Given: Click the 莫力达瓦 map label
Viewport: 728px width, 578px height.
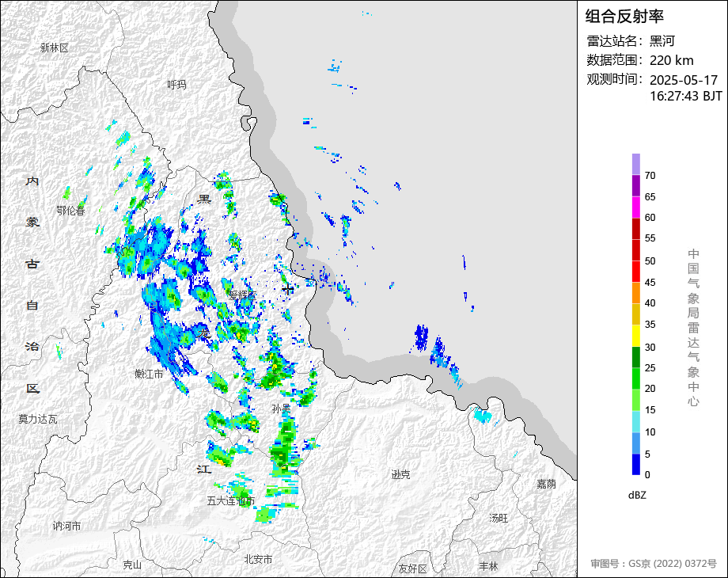Looking at the screenshot, I should click(38, 419).
